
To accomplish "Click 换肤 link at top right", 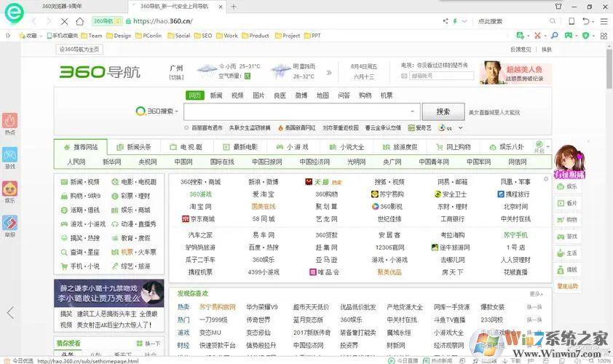I will [x=547, y=50].
